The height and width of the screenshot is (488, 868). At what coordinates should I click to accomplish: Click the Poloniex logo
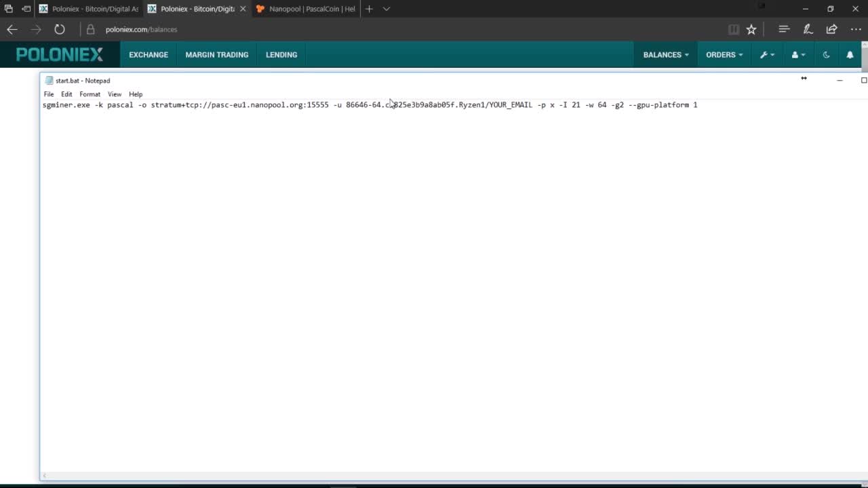(60, 54)
